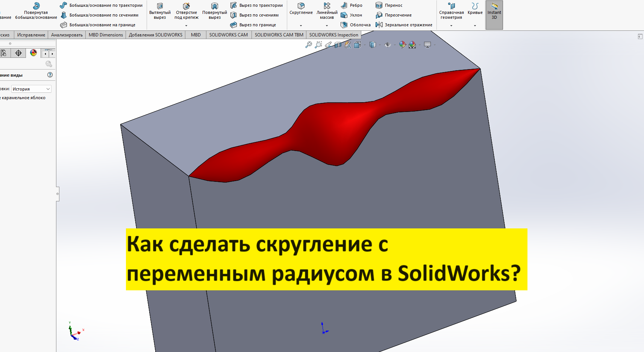Click the Wrap tool (Перенос)
This screenshot has width=644, height=352.
[x=389, y=5]
